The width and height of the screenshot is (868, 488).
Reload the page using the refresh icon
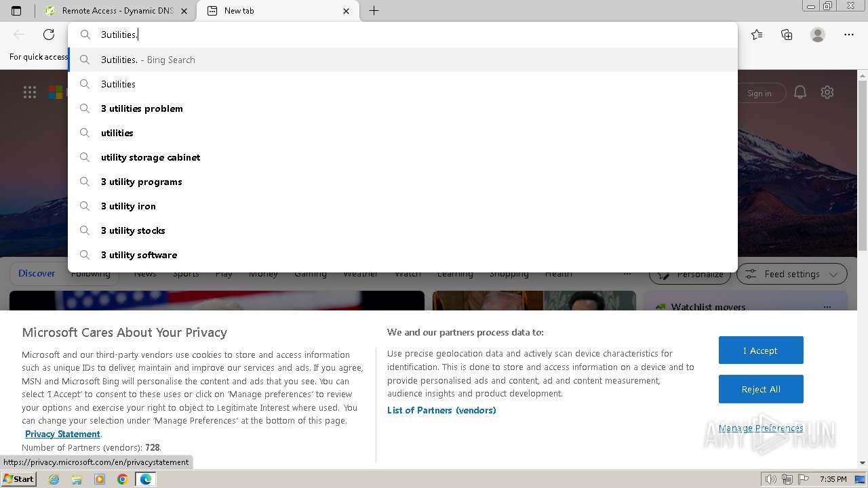[49, 35]
